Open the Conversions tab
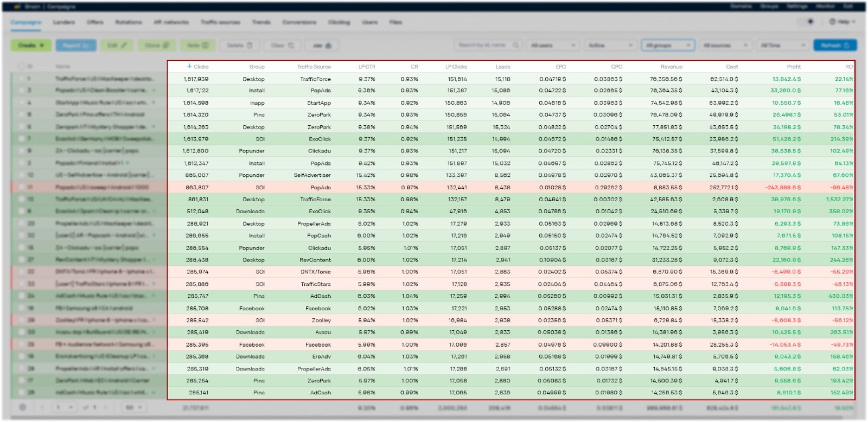Screen dimensions: 868x422 tap(299, 22)
